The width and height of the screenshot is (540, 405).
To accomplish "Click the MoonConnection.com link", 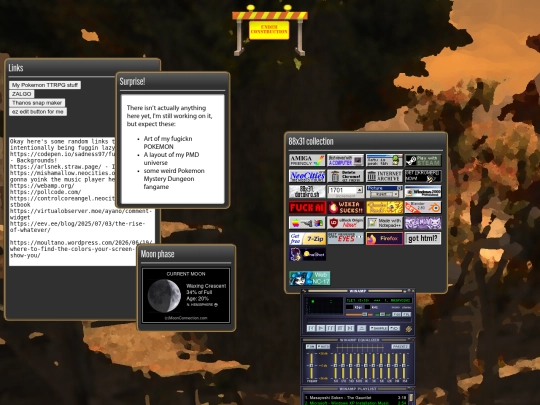I will [186, 318].
